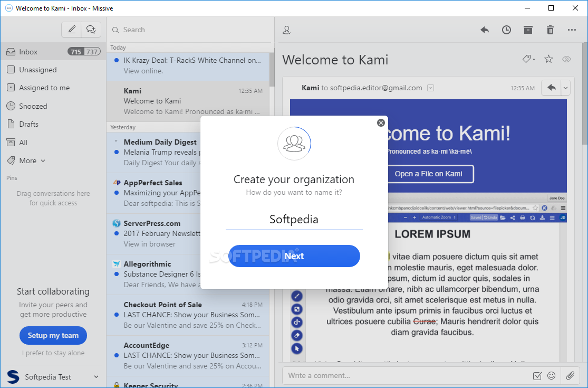Open the assign contact person icon
Viewport: 588px width, 388px height.
286,30
